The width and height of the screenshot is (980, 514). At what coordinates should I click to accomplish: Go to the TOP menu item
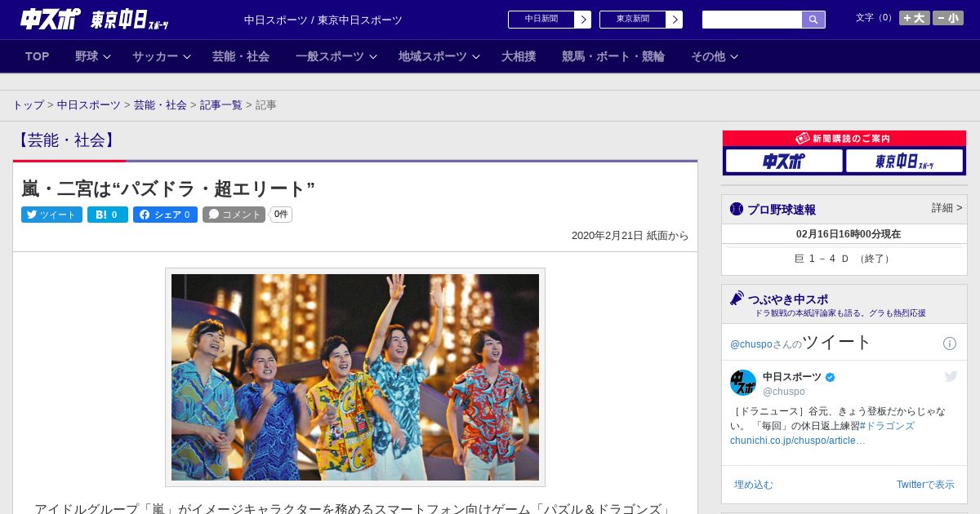tap(38, 56)
